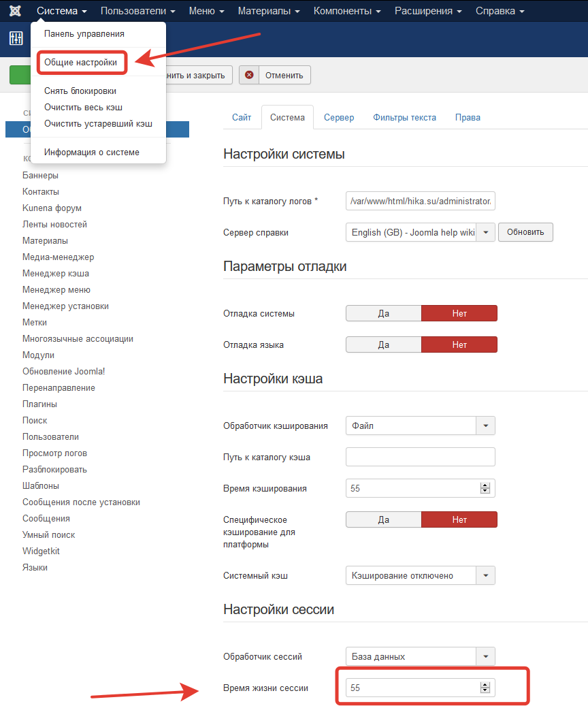Click spinner arrows on Время кэширования
The height and width of the screenshot is (706, 588).
(x=485, y=488)
